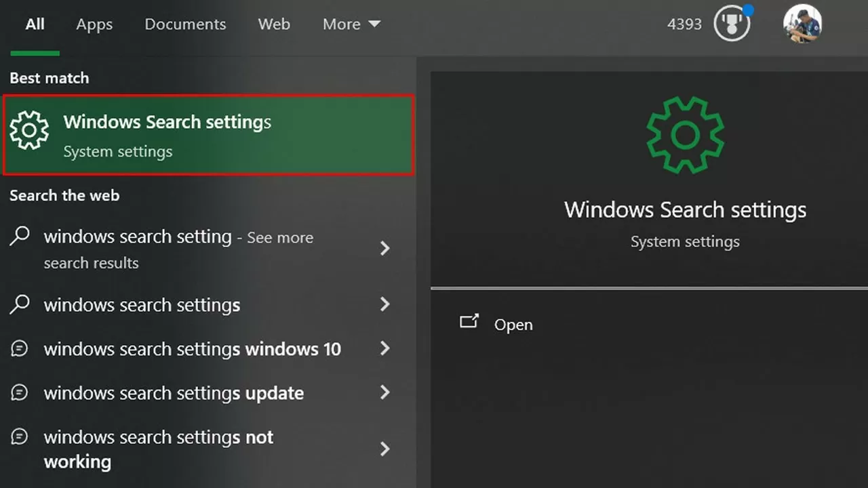Click the large green gear icon in preview
This screenshot has height=488, width=868.
tap(685, 135)
